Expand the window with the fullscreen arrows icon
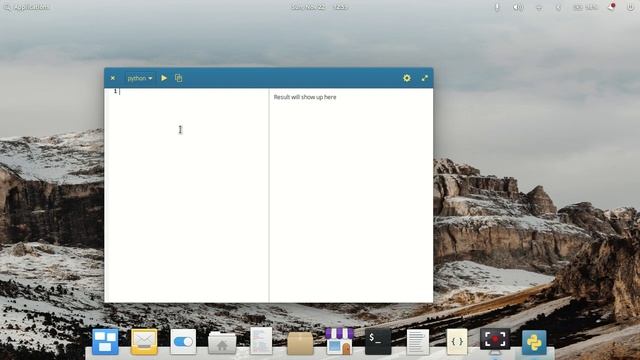This screenshot has height=360, width=640. [x=424, y=78]
